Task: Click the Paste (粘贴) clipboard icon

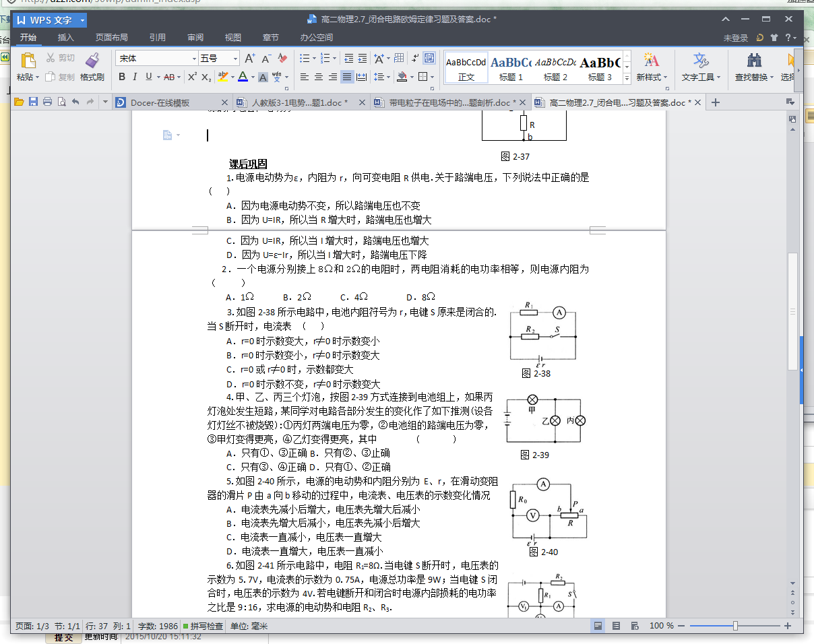Action: point(28,61)
